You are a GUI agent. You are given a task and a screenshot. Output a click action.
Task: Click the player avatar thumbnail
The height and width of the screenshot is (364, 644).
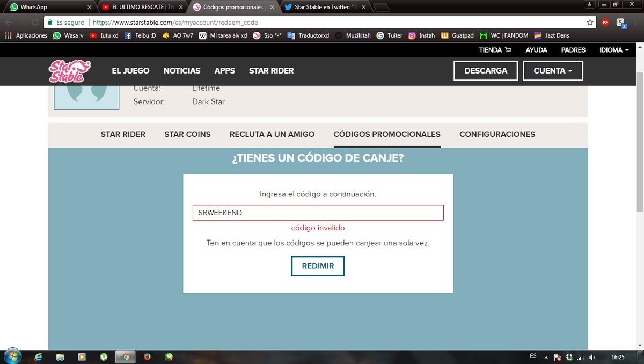coord(86,97)
